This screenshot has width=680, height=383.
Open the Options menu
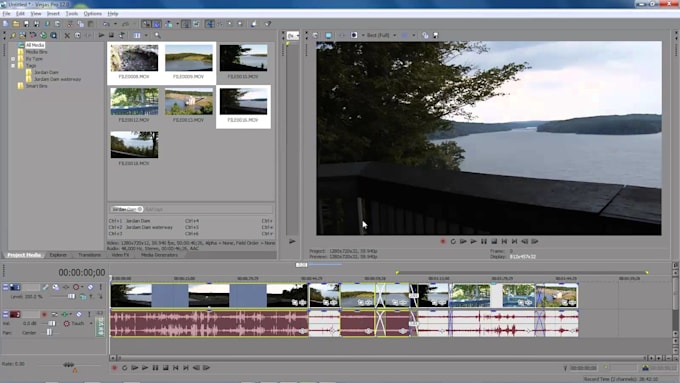click(x=92, y=13)
